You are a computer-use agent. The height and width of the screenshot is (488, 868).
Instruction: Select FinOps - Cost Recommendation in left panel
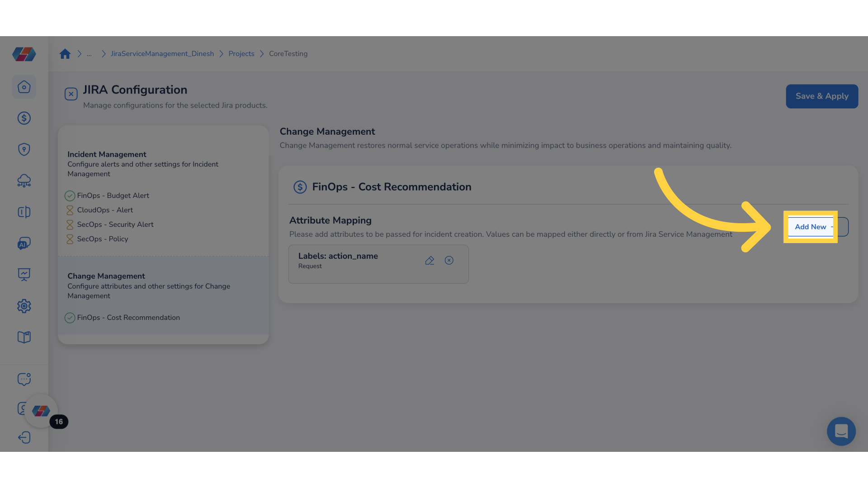[x=128, y=318]
